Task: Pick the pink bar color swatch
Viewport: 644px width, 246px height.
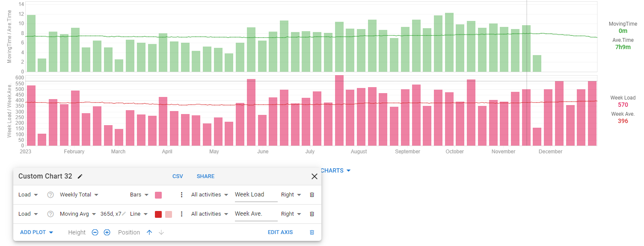Action: click(x=158, y=195)
